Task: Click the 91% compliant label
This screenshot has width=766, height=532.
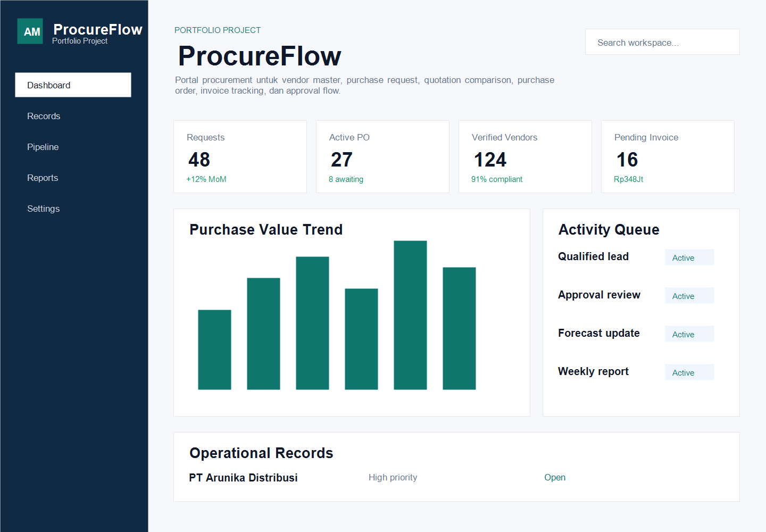Action: click(497, 179)
